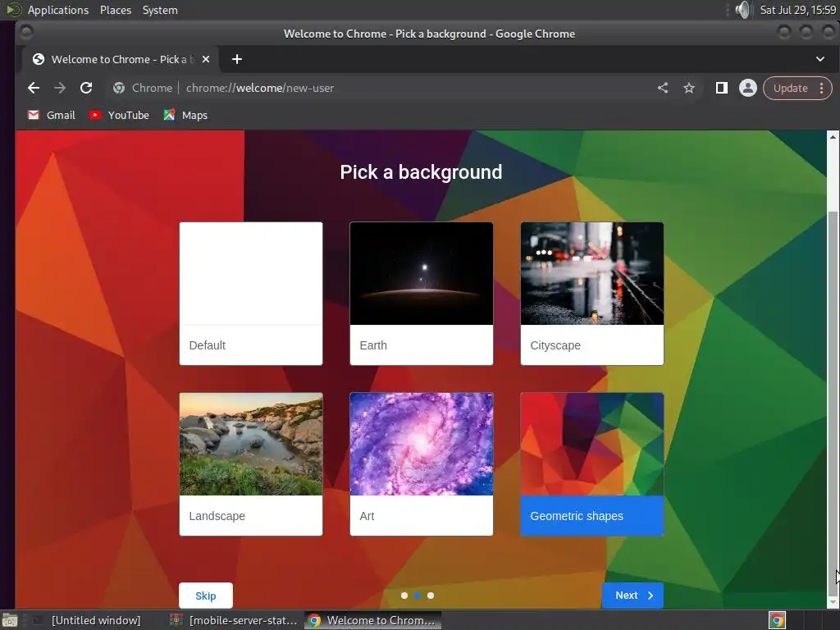Viewport: 840px width, 630px height.
Task: Click the forward navigation arrow
Action: [59, 88]
